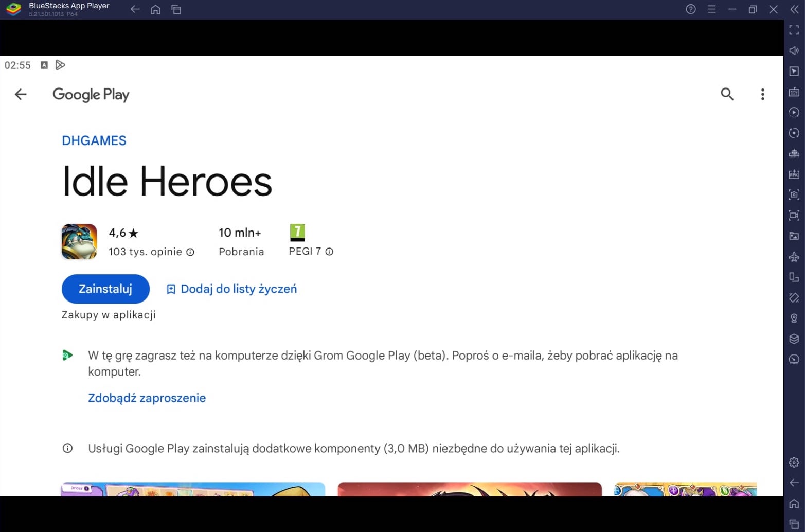Image resolution: width=805 pixels, height=532 pixels.
Task: Click the Idle Heroes app icon
Action: pyautogui.click(x=79, y=241)
